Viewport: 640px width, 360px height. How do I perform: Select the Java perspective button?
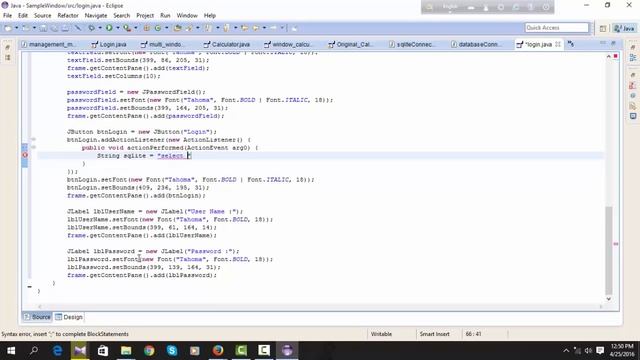tap(624, 28)
